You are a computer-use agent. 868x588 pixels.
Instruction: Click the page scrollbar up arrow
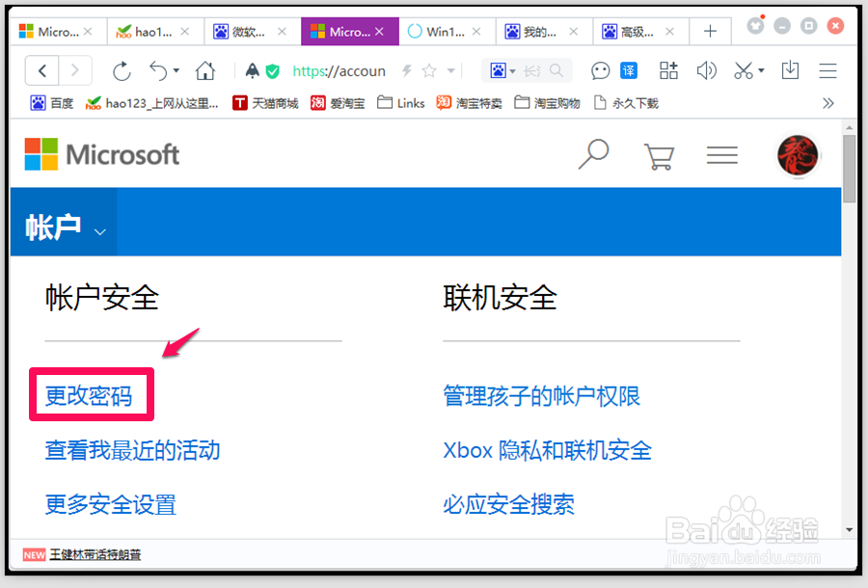coord(849,128)
